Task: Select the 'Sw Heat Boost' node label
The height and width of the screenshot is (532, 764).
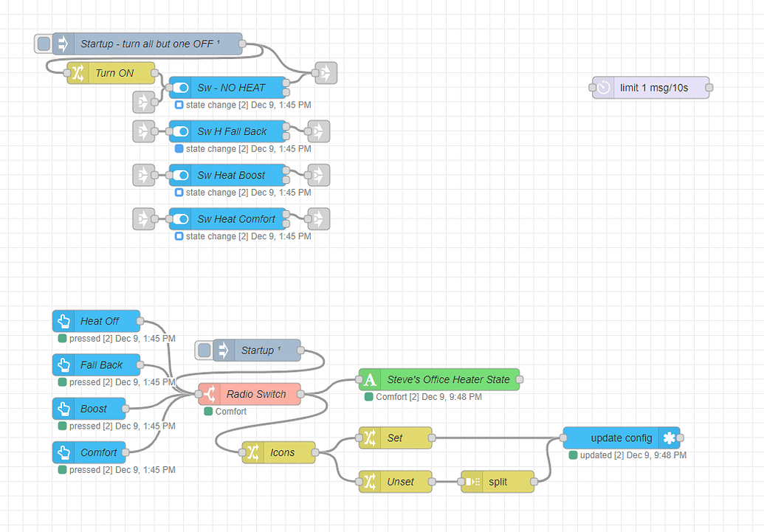Action: click(231, 176)
